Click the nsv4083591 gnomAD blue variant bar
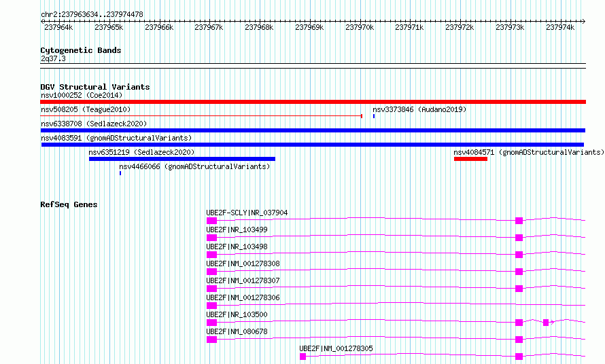Image resolution: width=605 pixels, height=364 pixels. (313, 145)
